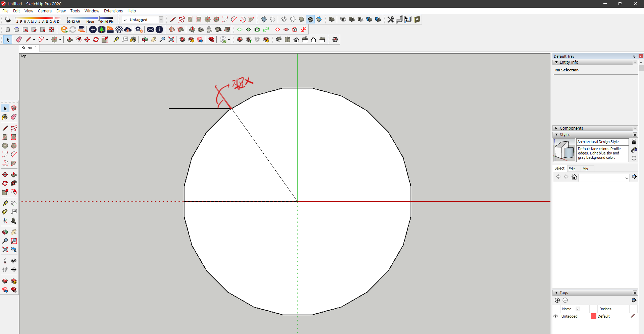This screenshot has height=334, width=644.
Task: Collapse the Styles panel
Action: [x=556, y=135]
